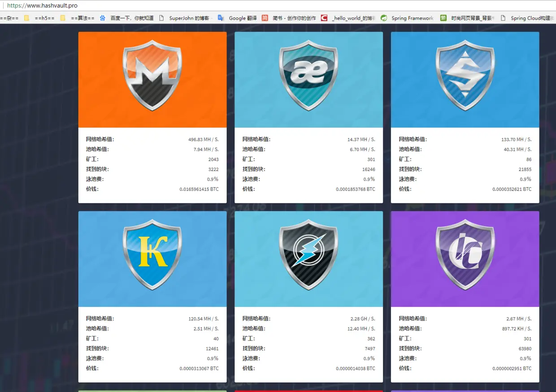This screenshot has width=556, height=392.
Task: Select the miner count 40
Action: pyautogui.click(x=216, y=339)
